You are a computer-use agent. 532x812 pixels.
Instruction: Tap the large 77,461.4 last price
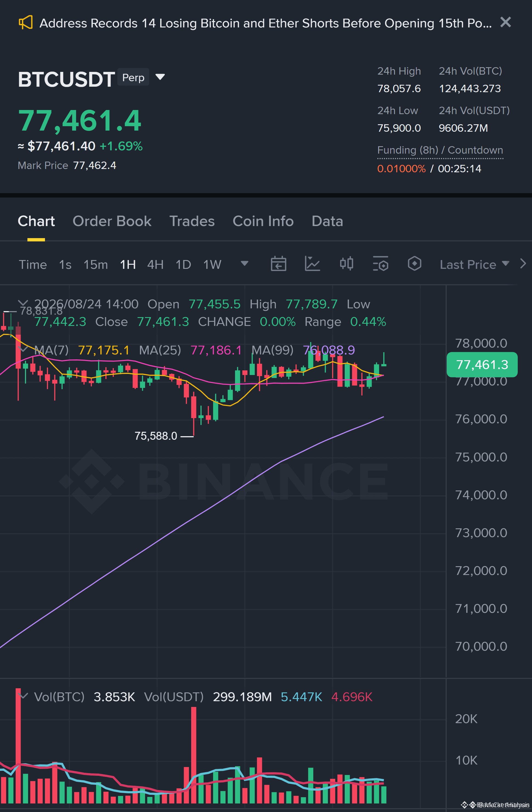click(x=80, y=120)
